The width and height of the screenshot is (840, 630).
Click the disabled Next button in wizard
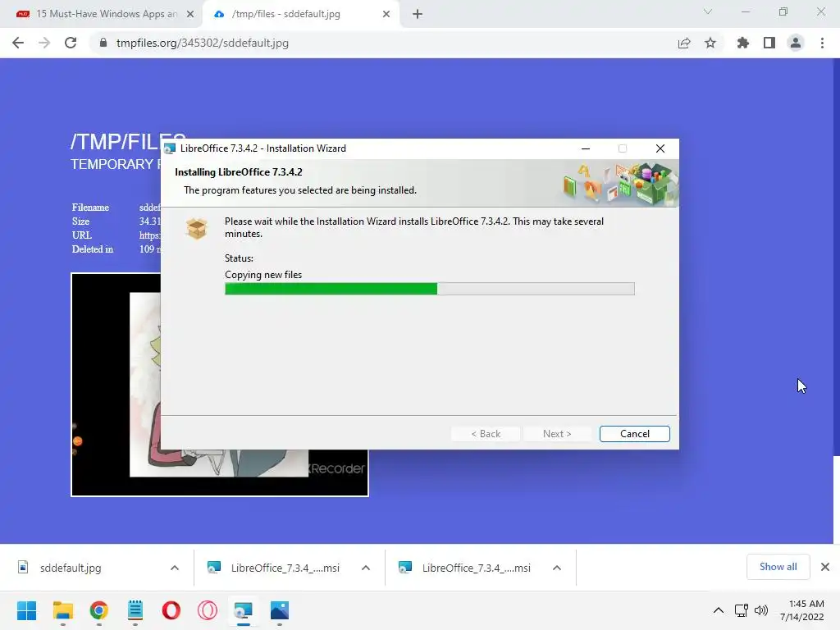tap(557, 434)
